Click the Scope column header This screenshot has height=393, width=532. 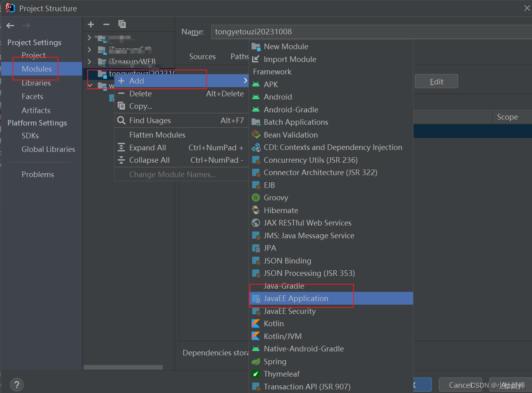tap(507, 117)
